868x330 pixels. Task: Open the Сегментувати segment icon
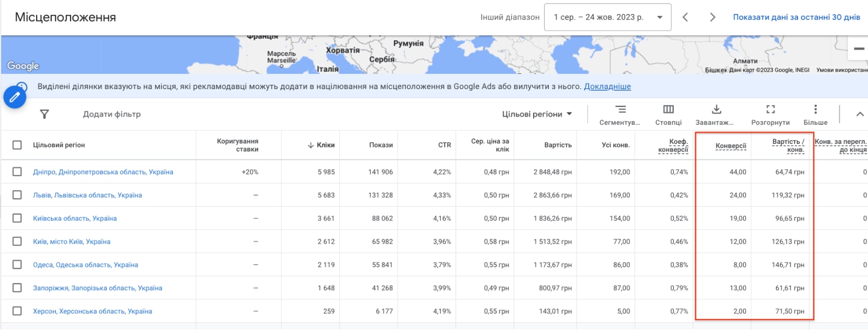(620, 110)
